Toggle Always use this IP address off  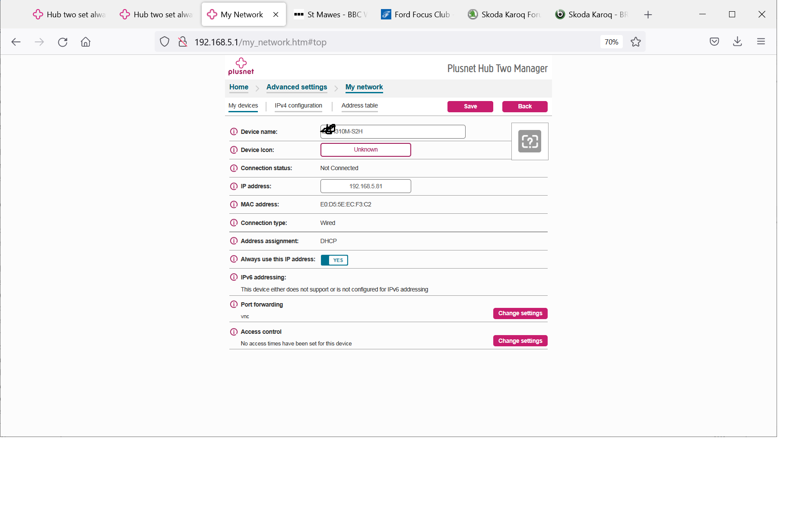(x=334, y=260)
